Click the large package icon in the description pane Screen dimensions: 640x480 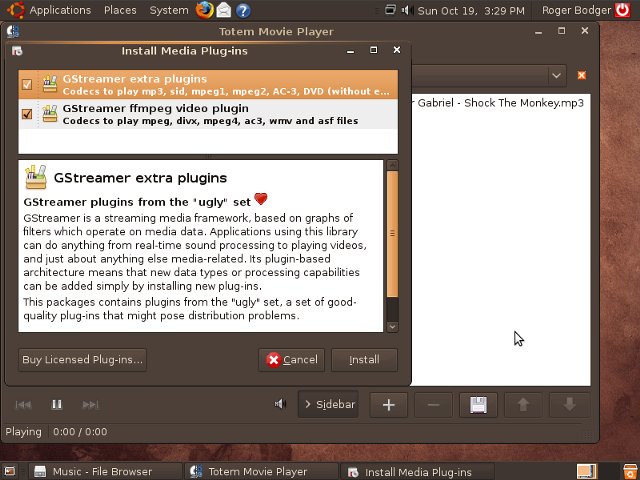36,177
